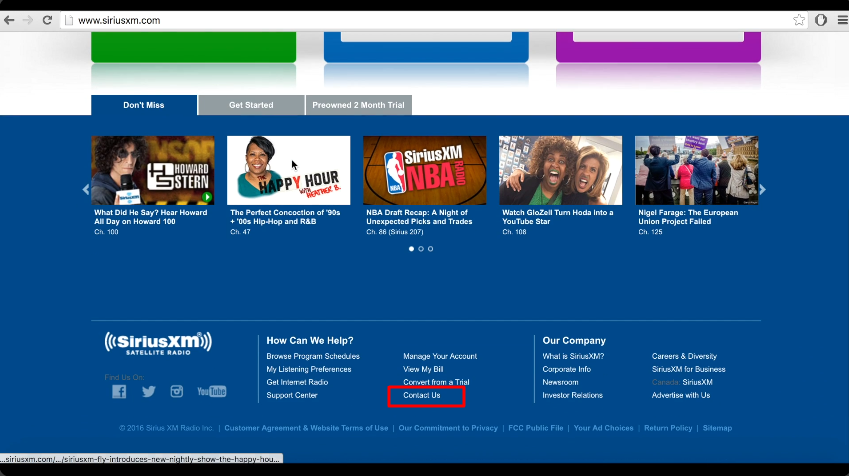The height and width of the screenshot is (476, 849).
Task: Open the Happy Hour with Heather B thumbnail
Action: (289, 170)
